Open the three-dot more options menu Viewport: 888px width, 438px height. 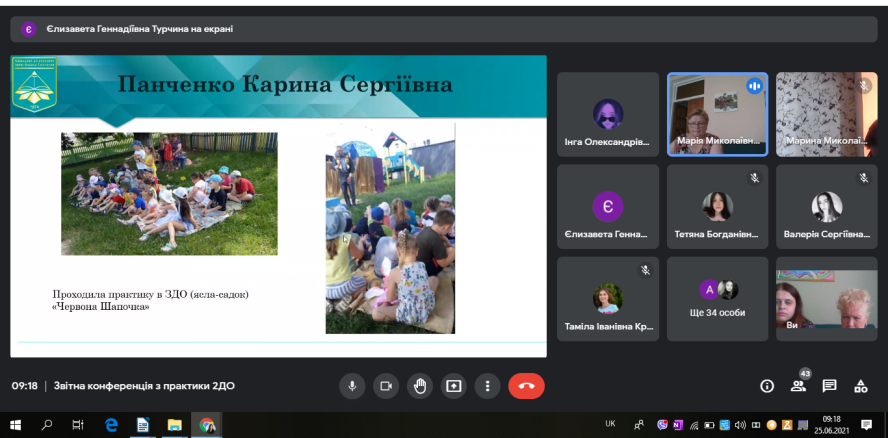point(487,385)
